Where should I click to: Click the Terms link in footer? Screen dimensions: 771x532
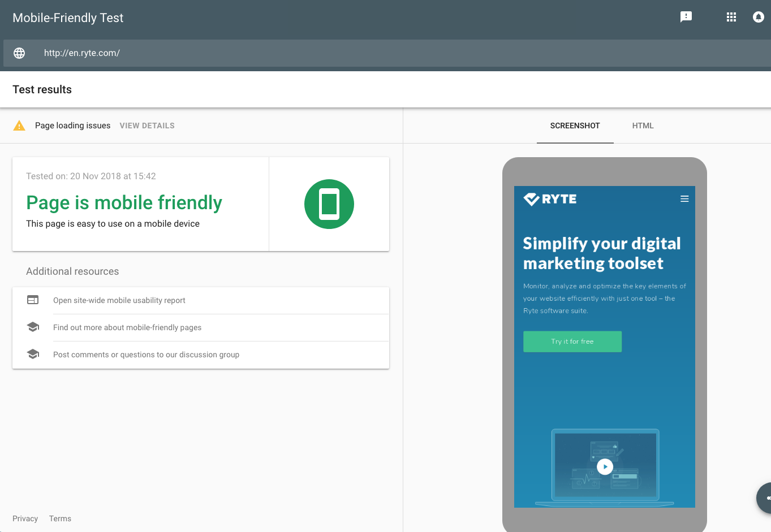point(60,518)
